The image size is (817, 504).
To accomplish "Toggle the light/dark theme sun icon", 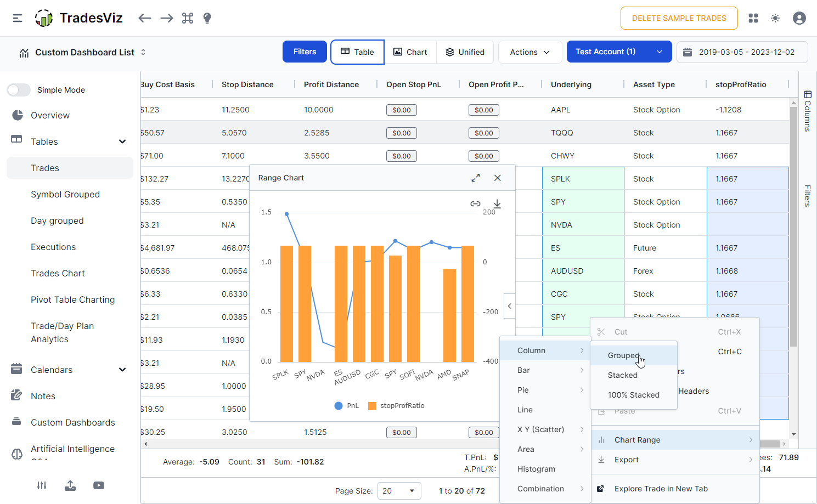I will (775, 18).
